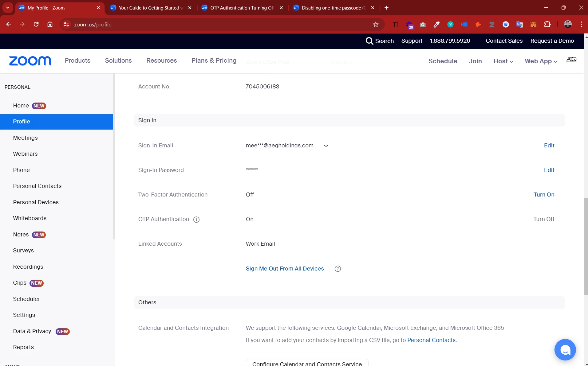Open a new browser tab
The width and height of the screenshot is (588, 366).
click(x=386, y=8)
